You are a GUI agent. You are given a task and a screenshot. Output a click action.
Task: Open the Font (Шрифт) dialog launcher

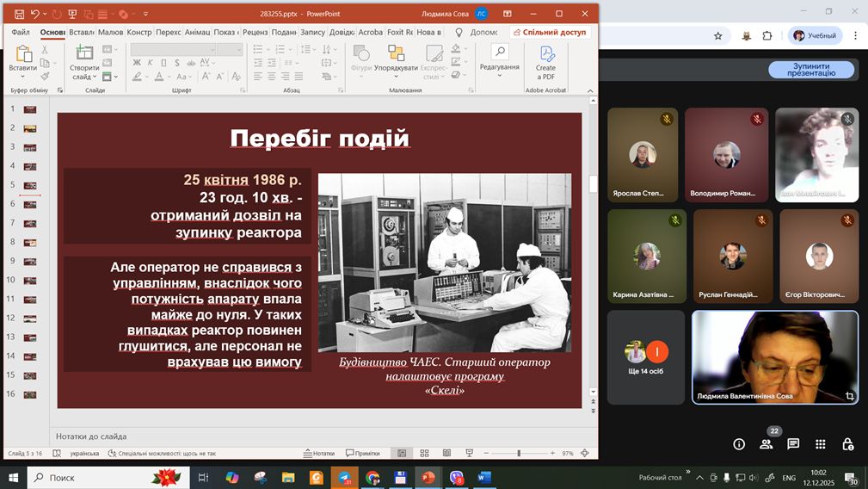(243, 90)
